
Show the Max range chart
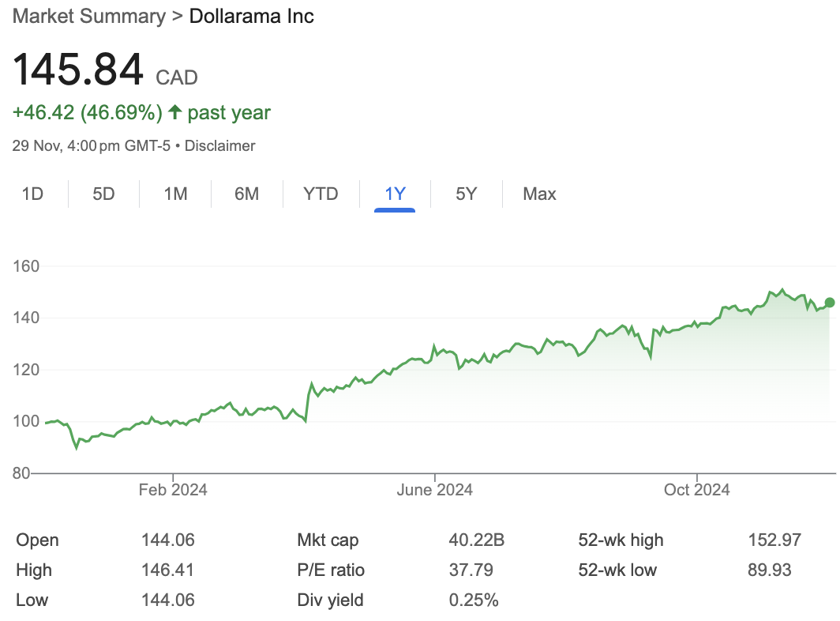pyautogui.click(x=539, y=194)
